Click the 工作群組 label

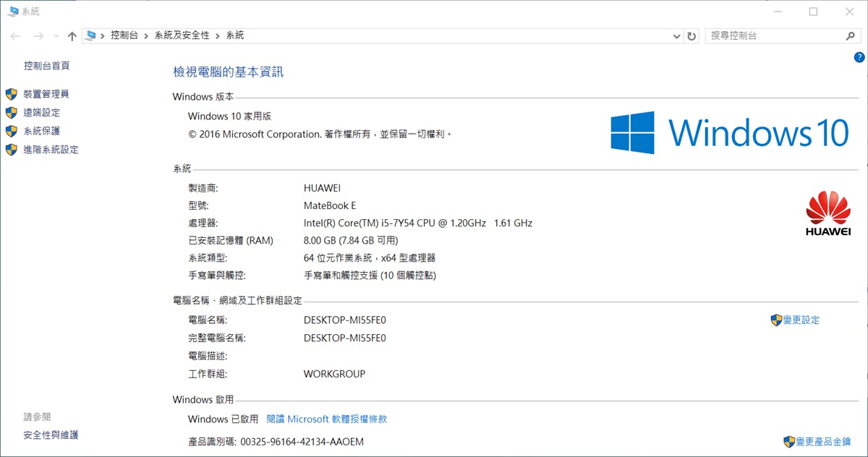[208, 374]
